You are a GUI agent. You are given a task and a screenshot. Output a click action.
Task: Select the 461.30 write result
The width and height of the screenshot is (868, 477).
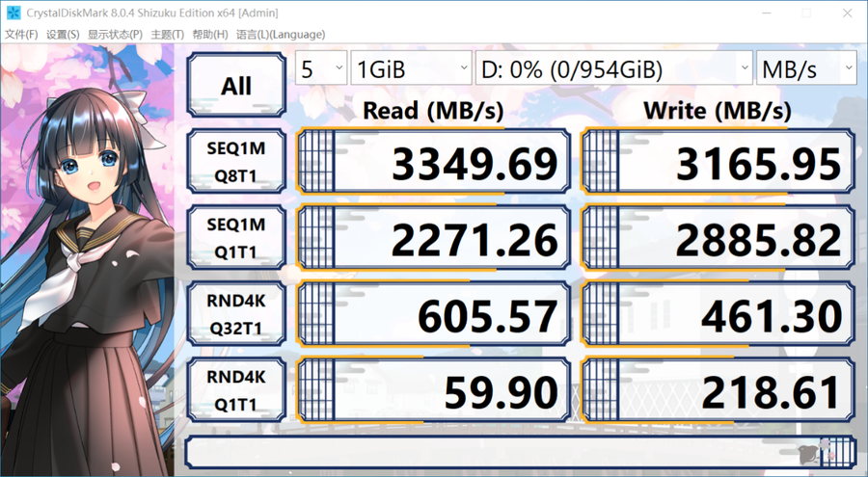pyautogui.click(x=718, y=314)
